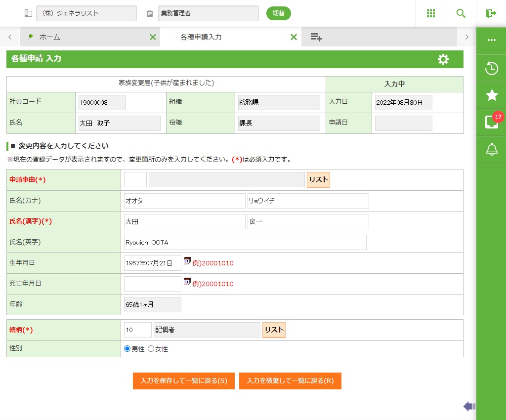Add a new tab with plus icon
This screenshot has width=506, height=420.
pyautogui.click(x=316, y=37)
